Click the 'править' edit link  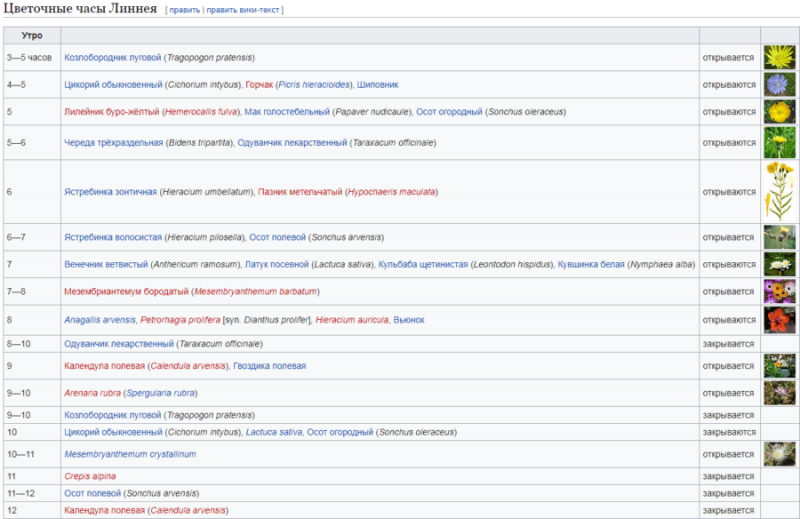click(184, 10)
